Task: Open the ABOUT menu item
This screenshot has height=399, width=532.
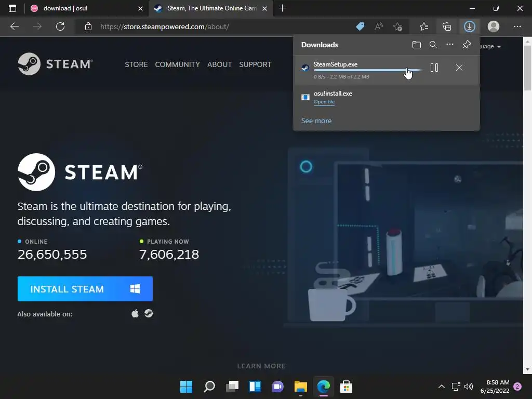Action: coord(220,64)
